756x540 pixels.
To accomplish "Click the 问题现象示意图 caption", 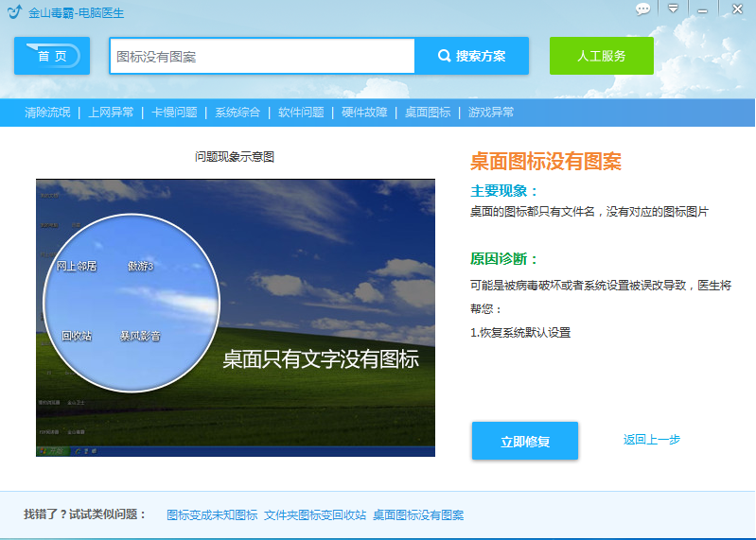I will tap(235, 157).
